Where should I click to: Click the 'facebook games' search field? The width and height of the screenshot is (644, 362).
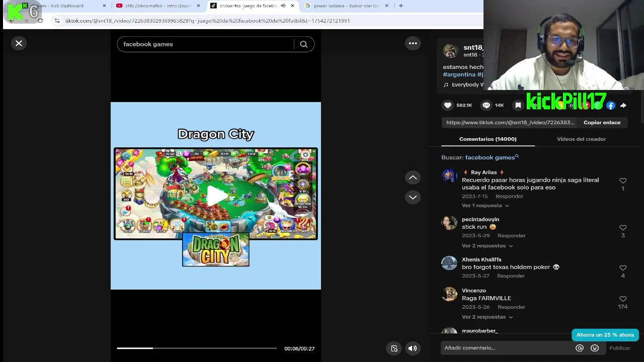click(x=206, y=44)
